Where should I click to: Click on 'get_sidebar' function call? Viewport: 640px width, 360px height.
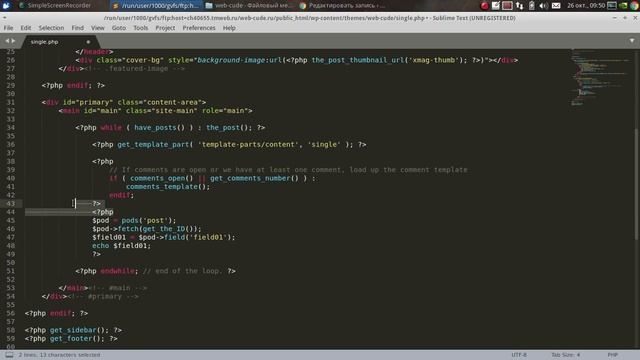pyautogui.click(x=73, y=330)
